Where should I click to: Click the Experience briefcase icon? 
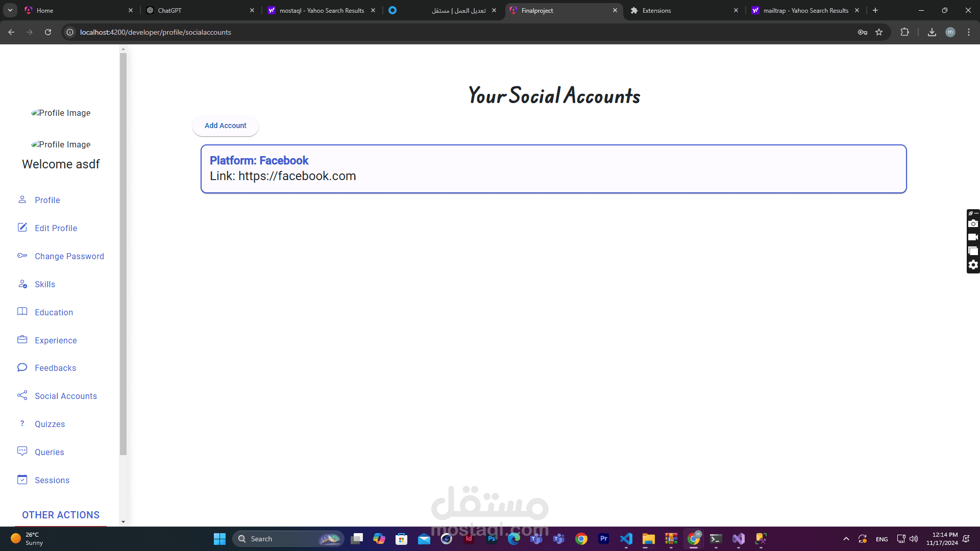[x=22, y=340]
